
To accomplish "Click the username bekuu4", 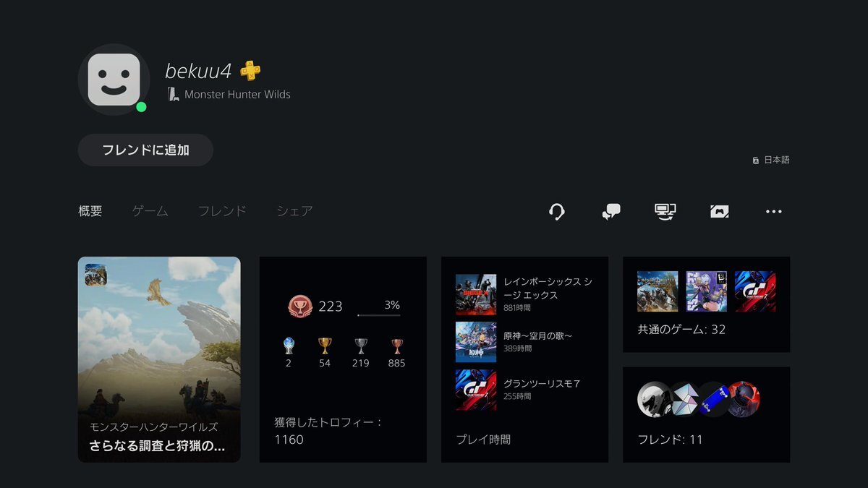I will pos(198,71).
